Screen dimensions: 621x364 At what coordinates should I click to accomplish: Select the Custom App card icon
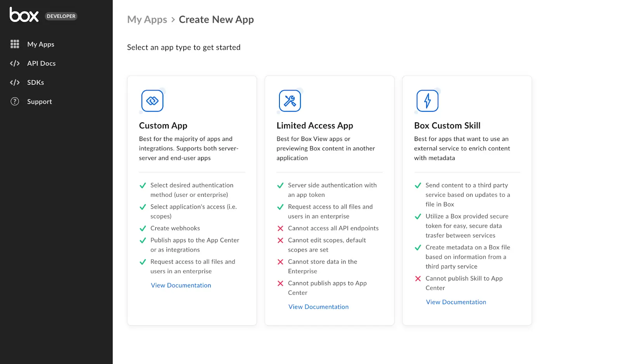[x=152, y=101]
